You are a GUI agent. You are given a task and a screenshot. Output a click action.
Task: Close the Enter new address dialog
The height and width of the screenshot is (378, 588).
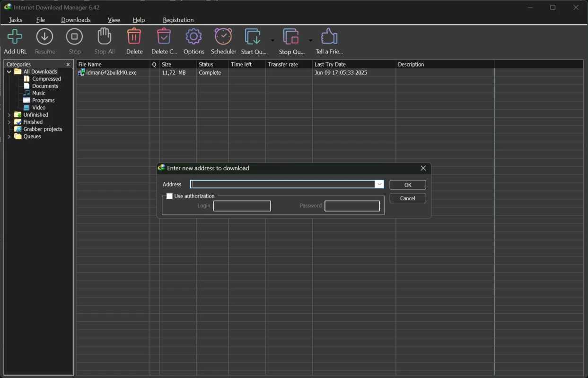coord(423,168)
